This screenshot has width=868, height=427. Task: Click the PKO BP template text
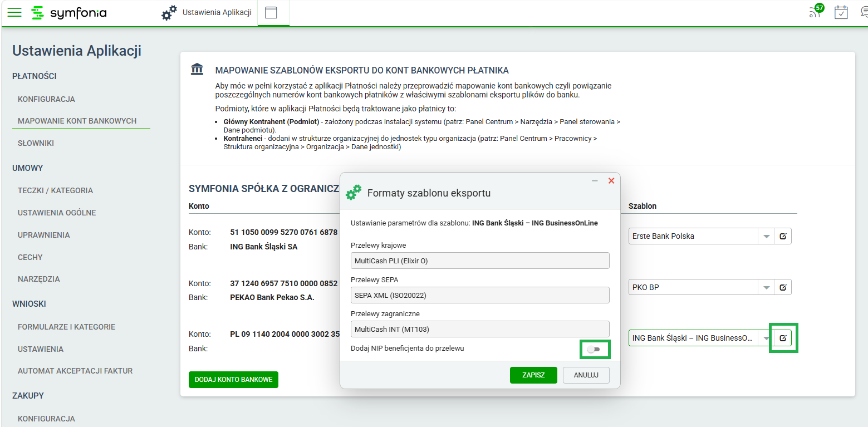646,287
